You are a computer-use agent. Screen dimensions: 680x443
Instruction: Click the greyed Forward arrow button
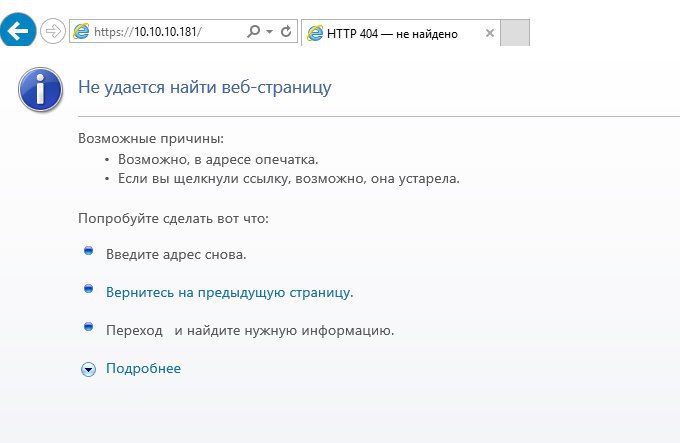(53, 31)
